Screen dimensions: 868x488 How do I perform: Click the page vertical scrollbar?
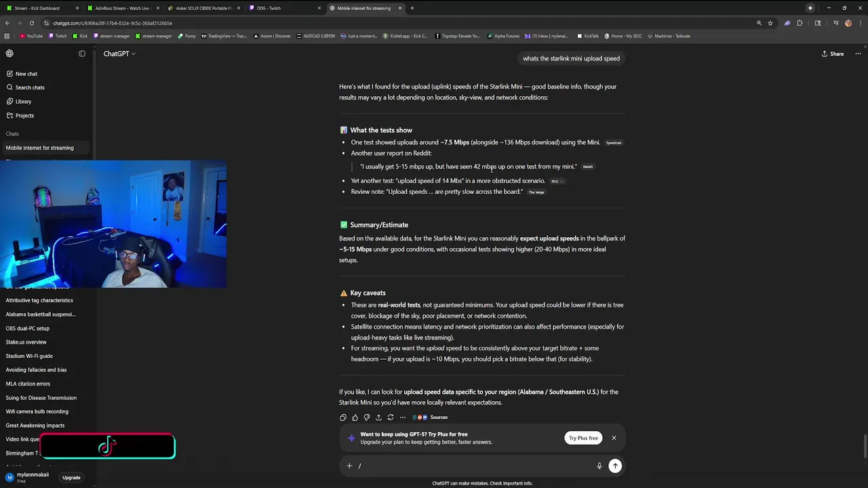tap(865, 445)
